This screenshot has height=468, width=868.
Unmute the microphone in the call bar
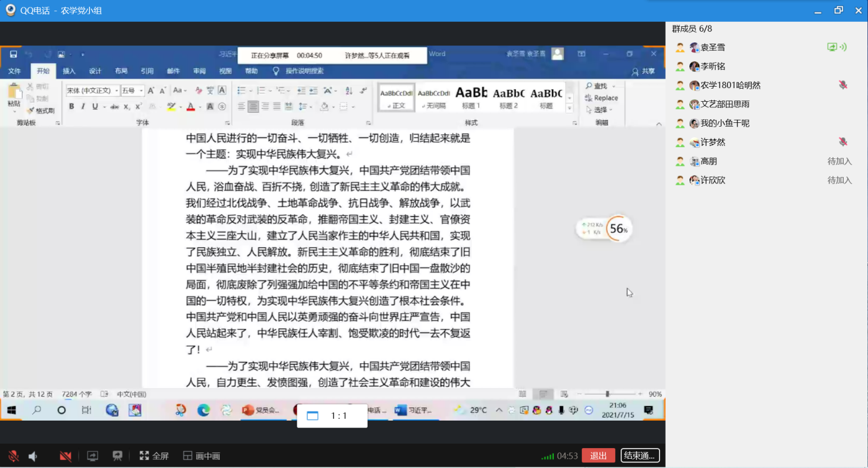pos(13,456)
